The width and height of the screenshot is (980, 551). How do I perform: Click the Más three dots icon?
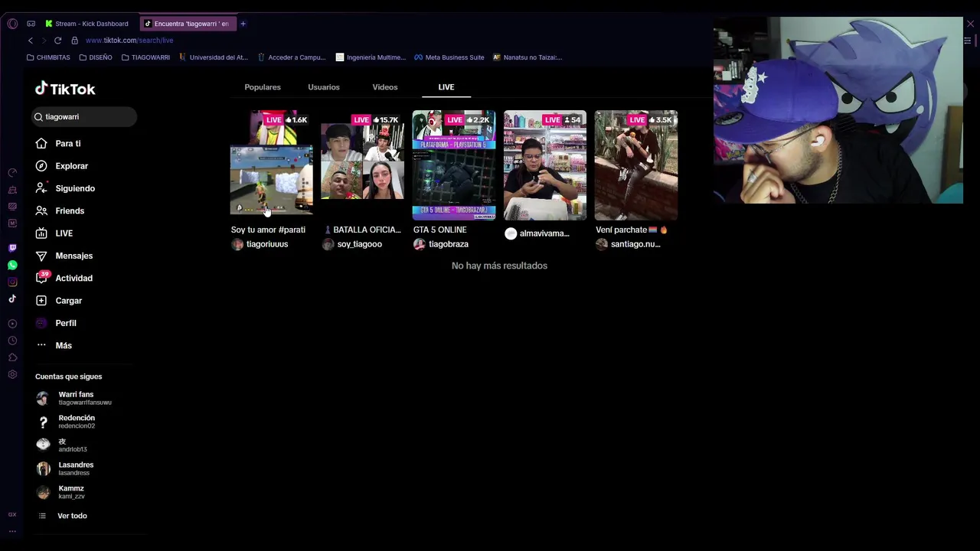[x=41, y=345]
